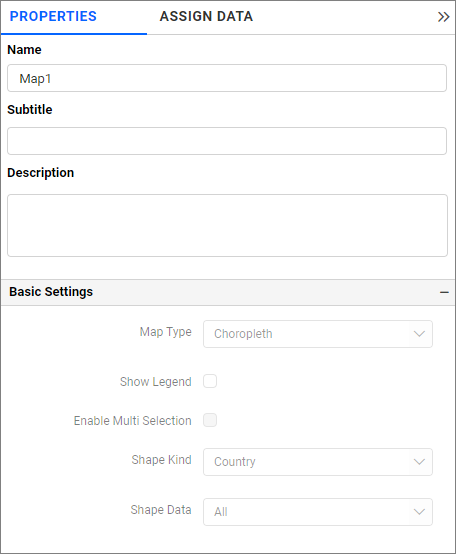Click the empty Subtitle input field
Screen dimensions: 456x554
[227, 141]
